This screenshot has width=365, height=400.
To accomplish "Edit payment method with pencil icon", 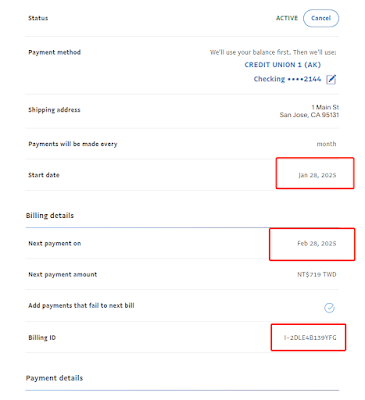I will tap(331, 79).
